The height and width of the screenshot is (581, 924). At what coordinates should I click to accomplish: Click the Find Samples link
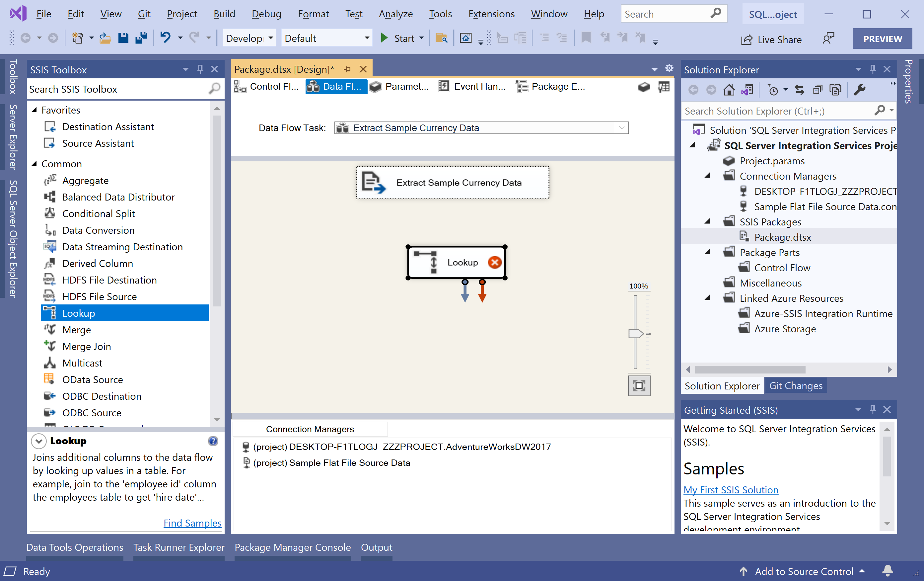pos(192,523)
